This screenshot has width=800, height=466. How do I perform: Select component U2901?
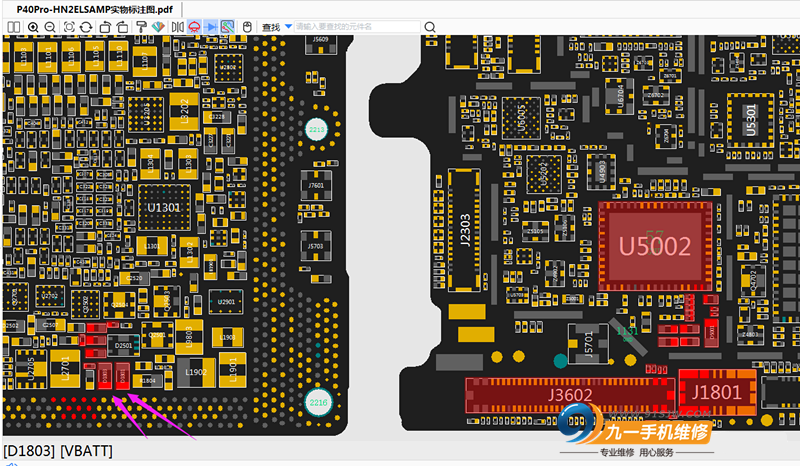[226, 302]
